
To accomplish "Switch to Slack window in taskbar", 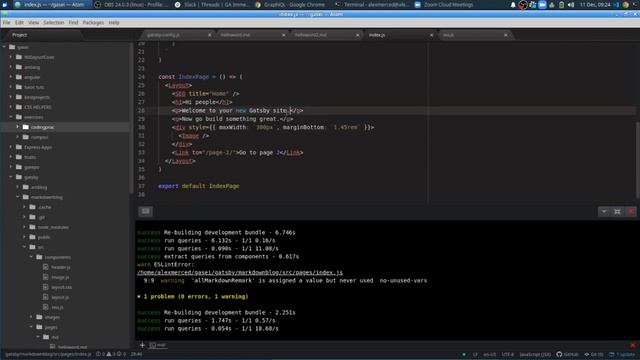I will pos(211,5).
